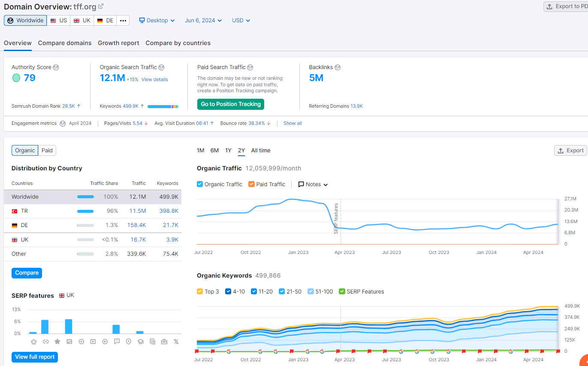
Task: Click Go to Position Tracking button
Action: (231, 104)
